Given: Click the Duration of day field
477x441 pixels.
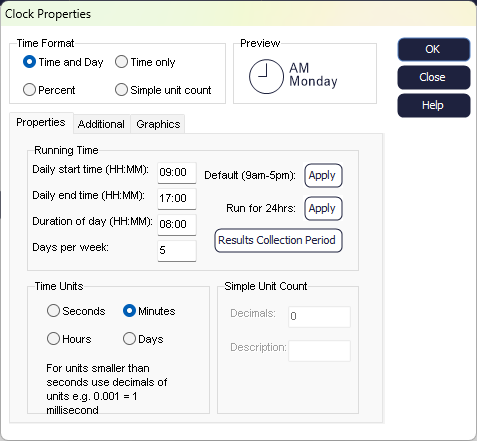Looking at the screenshot, I should (177, 225).
